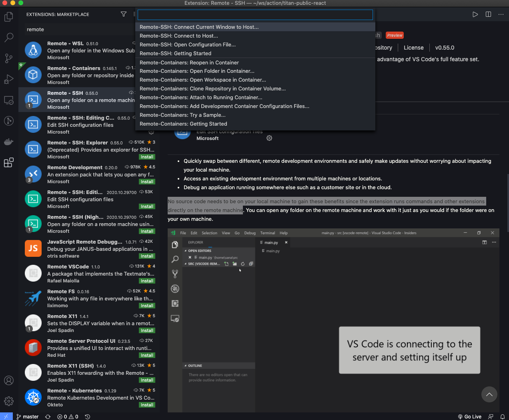Select Remote-Containers: Try a Sample command
Viewport: 509px width, 420px height.
click(255, 115)
